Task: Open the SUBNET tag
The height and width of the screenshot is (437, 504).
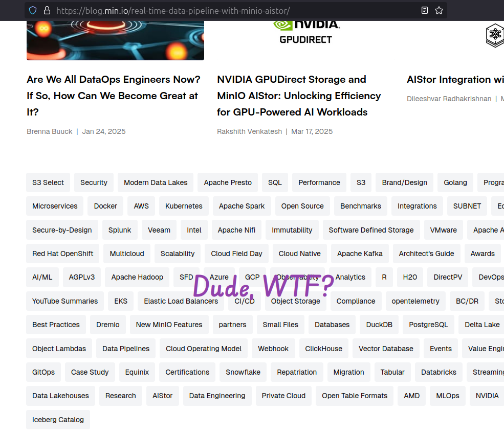Action: coord(467,206)
